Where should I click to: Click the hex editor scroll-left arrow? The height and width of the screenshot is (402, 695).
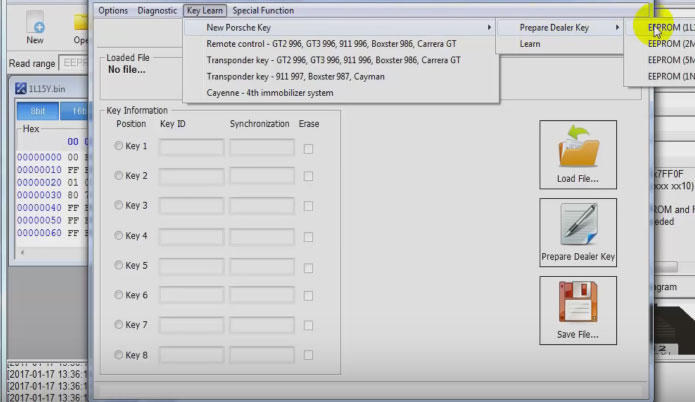[x=22, y=252]
